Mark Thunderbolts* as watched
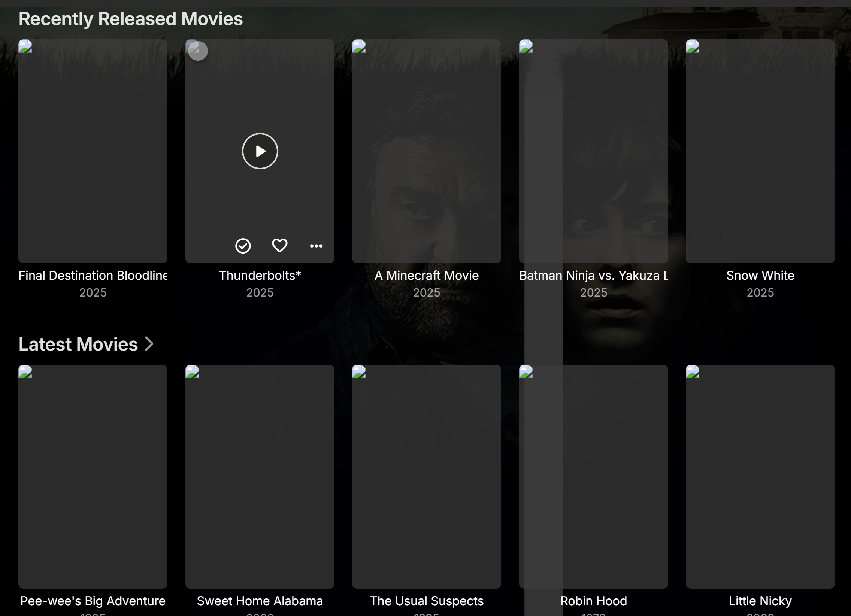 (x=243, y=246)
